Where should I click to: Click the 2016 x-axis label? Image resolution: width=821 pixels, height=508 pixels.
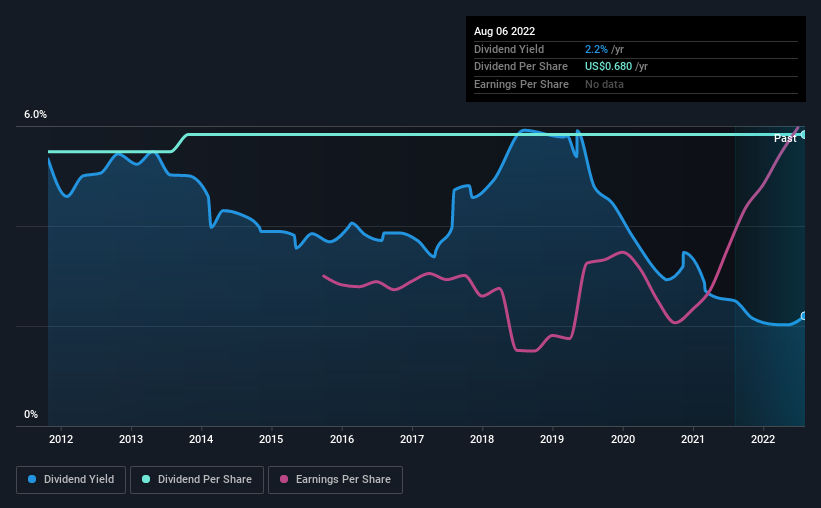(342, 439)
